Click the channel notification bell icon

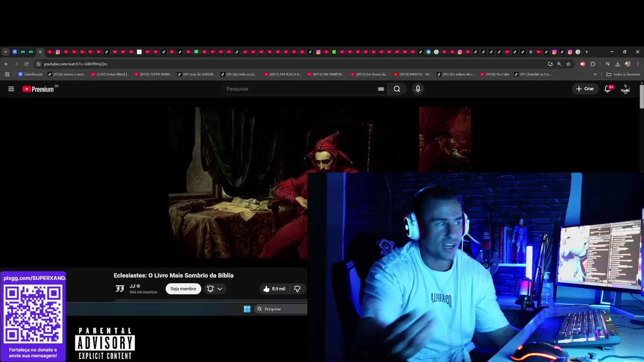(210, 289)
